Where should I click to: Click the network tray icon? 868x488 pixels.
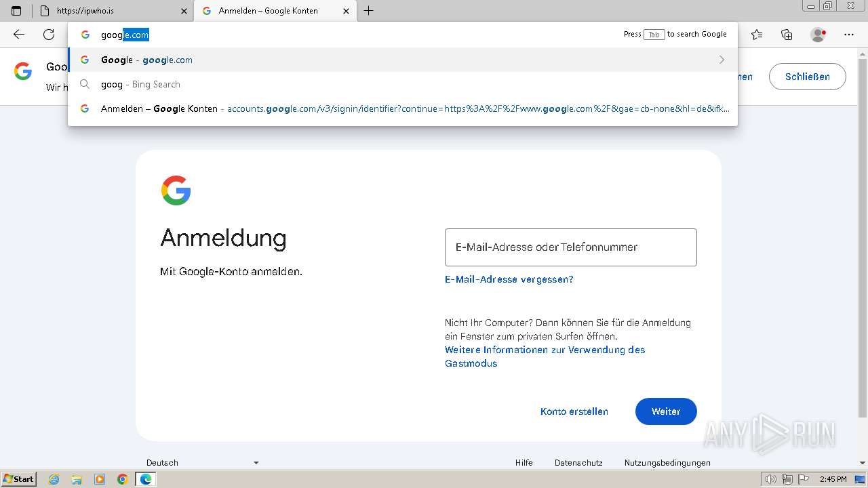pyautogui.click(x=787, y=479)
